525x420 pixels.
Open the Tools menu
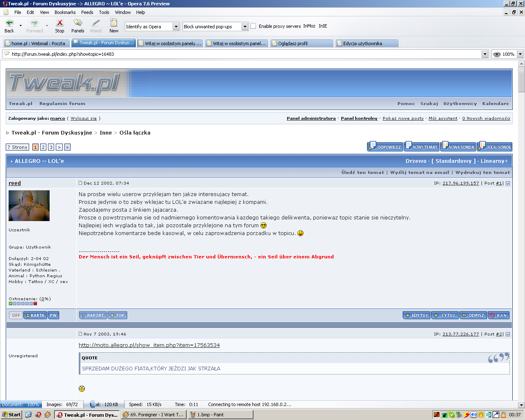pos(104,12)
